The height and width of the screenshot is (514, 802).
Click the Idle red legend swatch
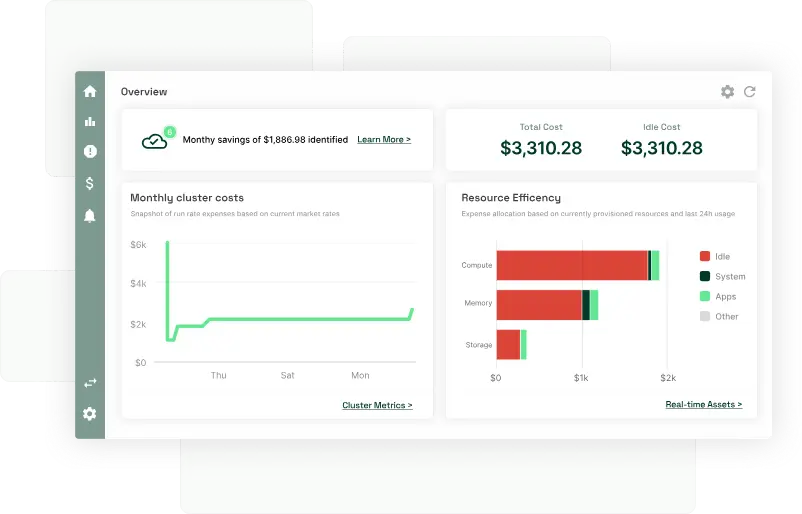(x=705, y=256)
